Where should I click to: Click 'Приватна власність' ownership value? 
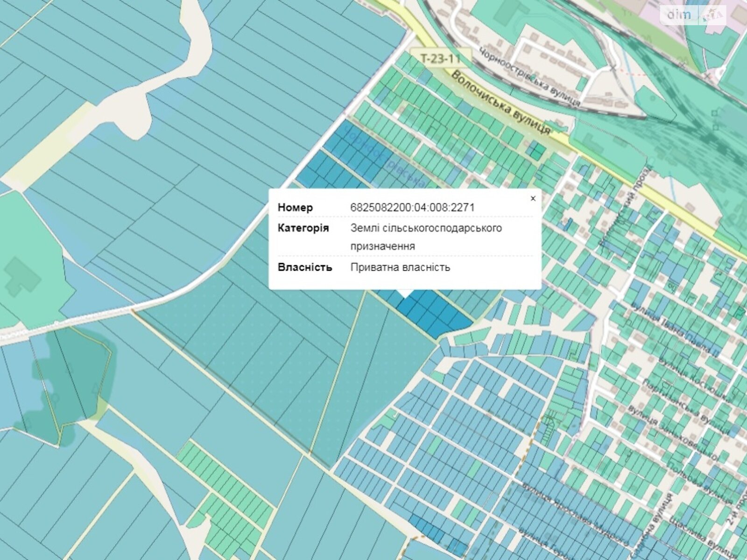click(x=400, y=267)
